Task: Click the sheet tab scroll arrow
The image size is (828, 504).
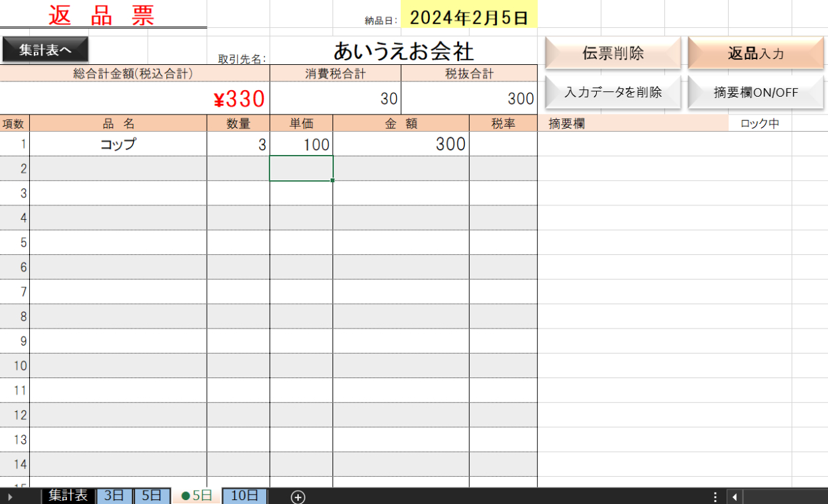Action: coord(10,497)
